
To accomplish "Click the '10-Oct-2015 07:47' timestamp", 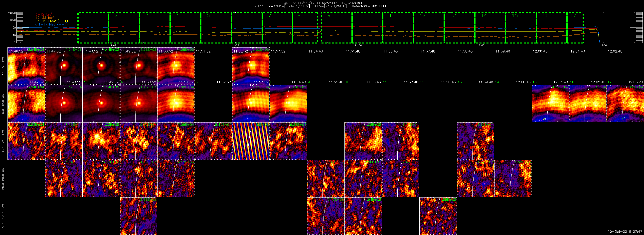I will [x=625, y=231].
